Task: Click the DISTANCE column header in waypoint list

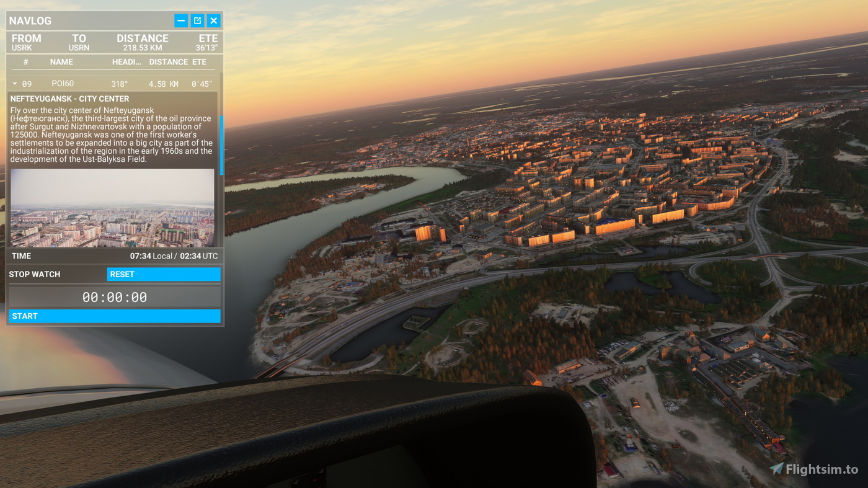Action: [x=168, y=62]
